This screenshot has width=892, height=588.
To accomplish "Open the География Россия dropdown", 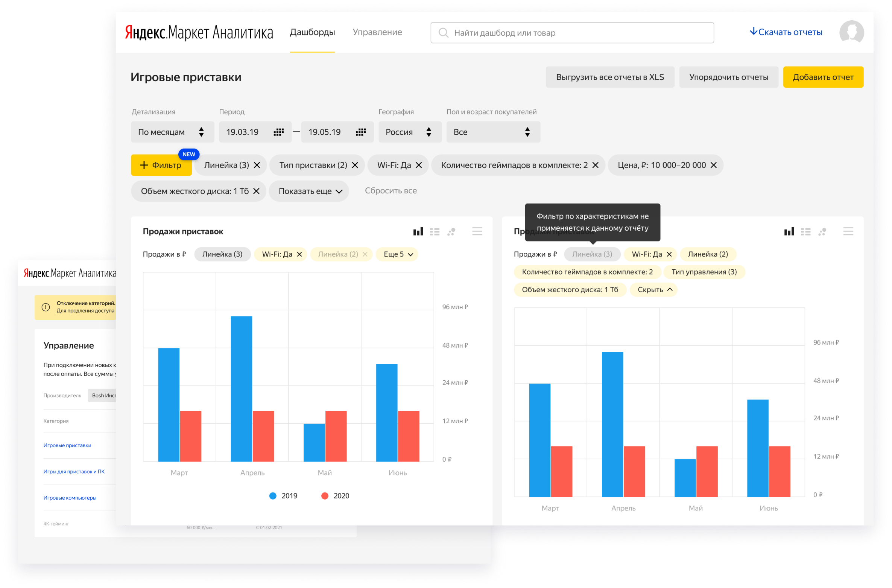I will 410,132.
